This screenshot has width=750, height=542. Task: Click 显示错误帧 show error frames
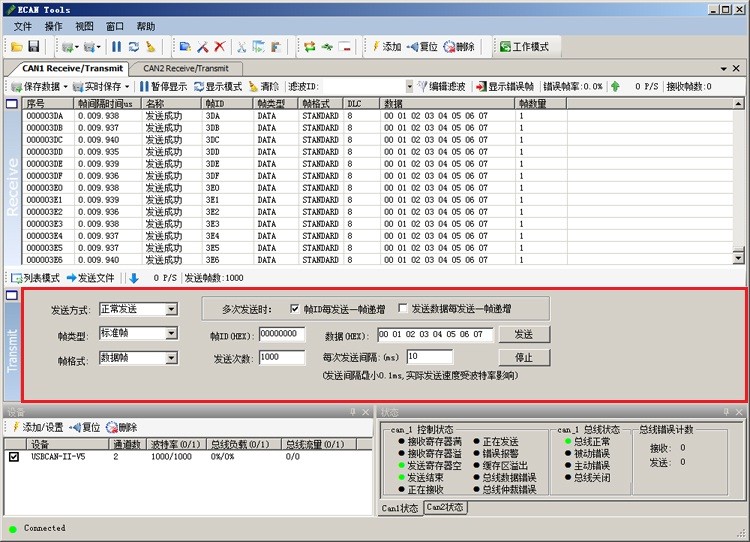click(x=505, y=87)
